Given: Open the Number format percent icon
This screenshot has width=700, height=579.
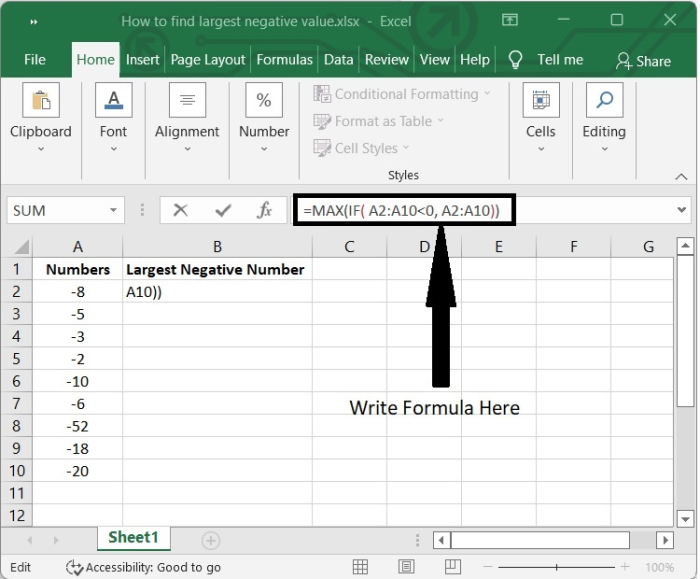Looking at the screenshot, I should coord(264,101).
